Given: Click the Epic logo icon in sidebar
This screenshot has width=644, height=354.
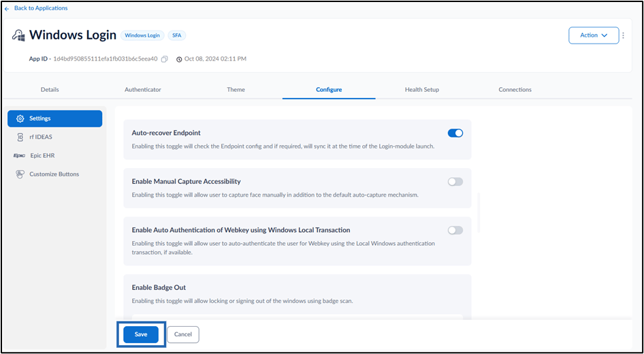Looking at the screenshot, I should (19, 156).
